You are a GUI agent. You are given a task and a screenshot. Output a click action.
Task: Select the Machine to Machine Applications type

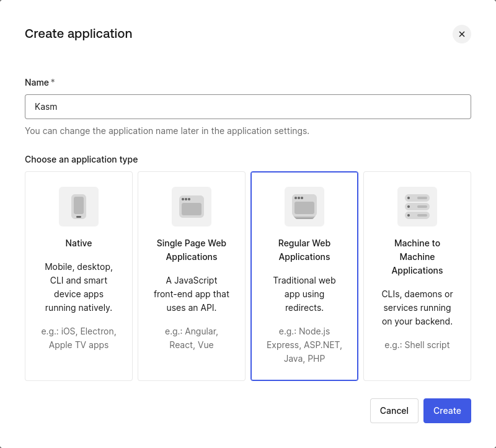click(417, 276)
